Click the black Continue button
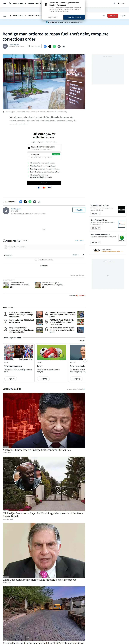This screenshot has width=129, height=644. click(x=44, y=183)
